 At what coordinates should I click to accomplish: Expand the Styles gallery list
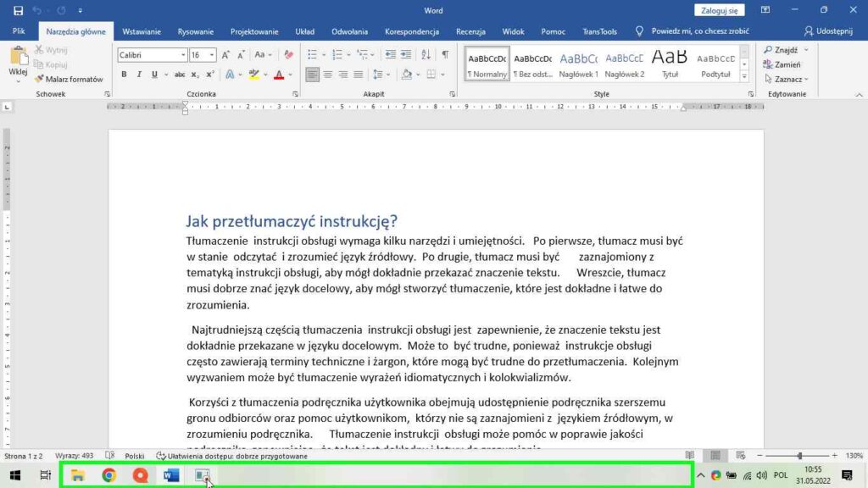tap(744, 76)
